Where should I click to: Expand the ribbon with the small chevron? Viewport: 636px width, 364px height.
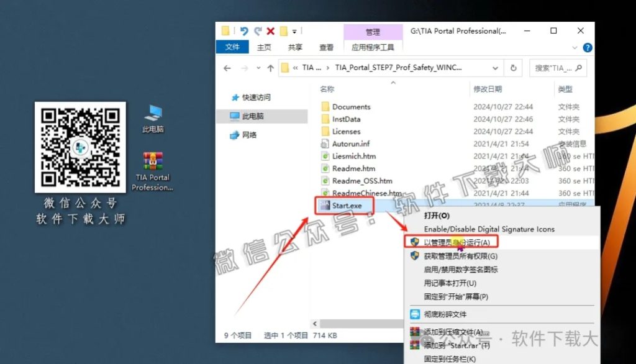tap(575, 47)
